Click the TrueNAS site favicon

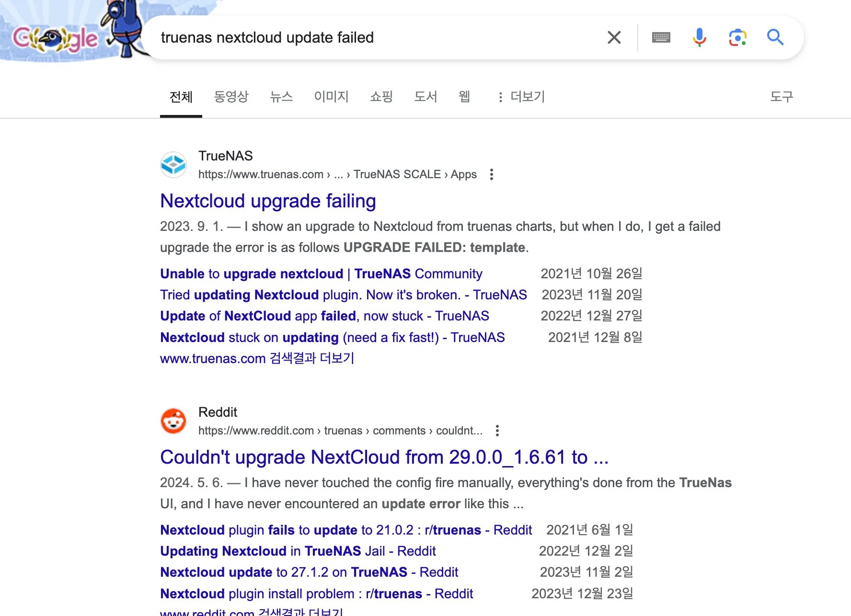[x=173, y=165]
